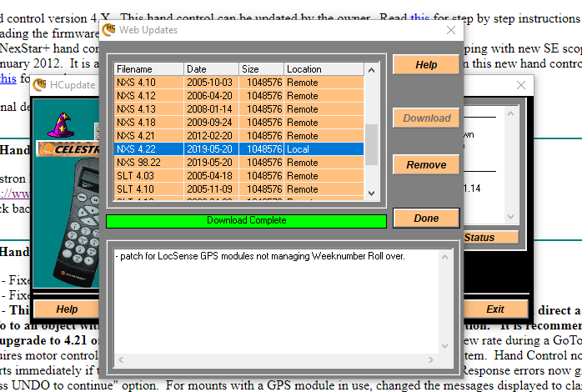Select the NXS 98.22 row

point(238,163)
